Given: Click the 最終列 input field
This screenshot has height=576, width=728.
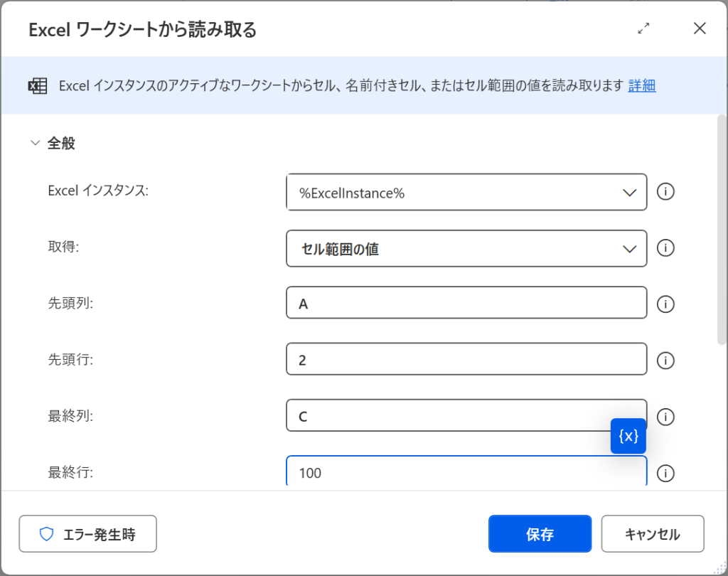Looking at the screenshot, I should pyautogui.click(x=466, y=415).
